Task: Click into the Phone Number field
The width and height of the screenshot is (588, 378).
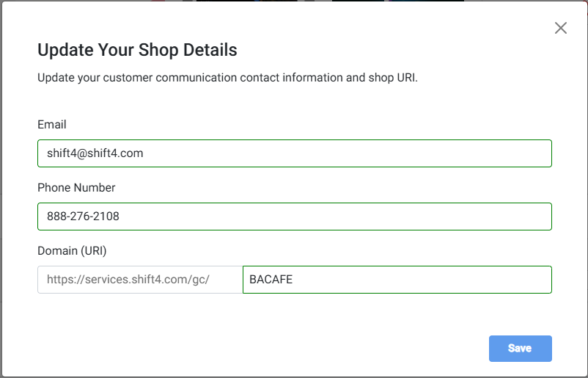Action: point(294,217)
